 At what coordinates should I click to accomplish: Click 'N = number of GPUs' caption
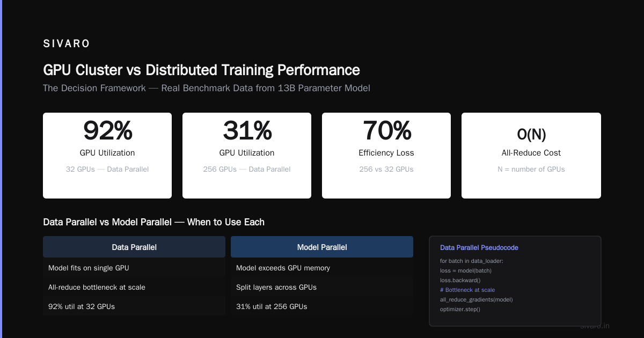(x=531, y=169)
